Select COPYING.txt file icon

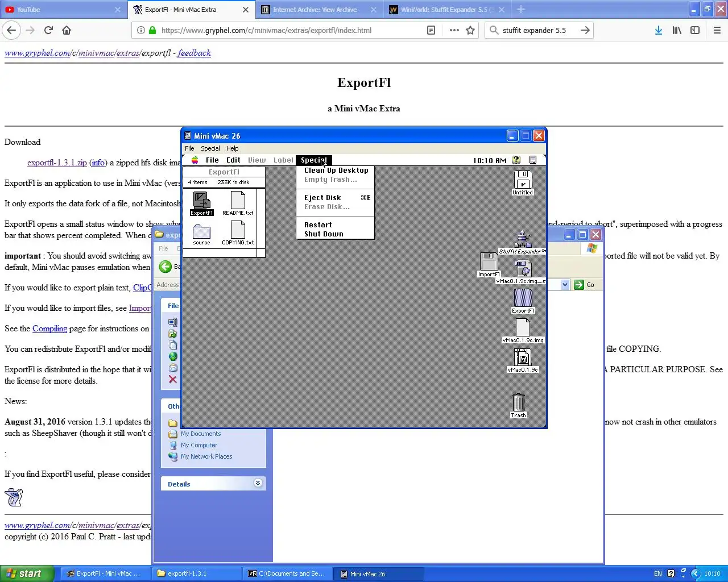pos(238,234)
